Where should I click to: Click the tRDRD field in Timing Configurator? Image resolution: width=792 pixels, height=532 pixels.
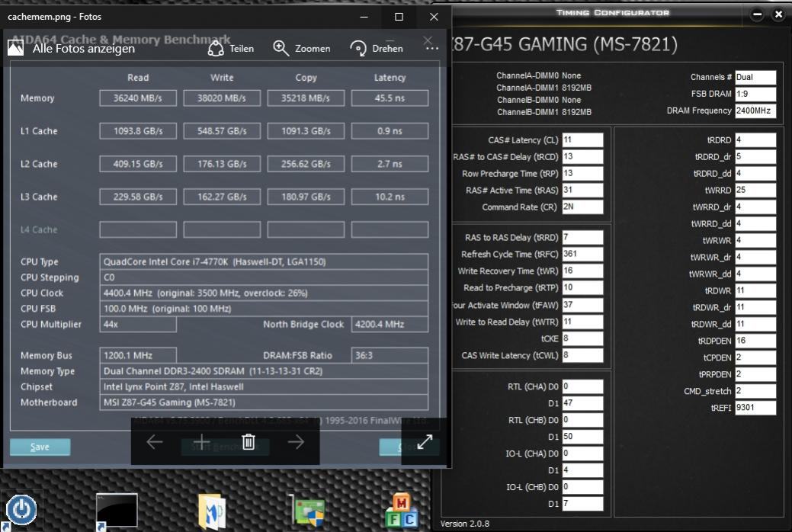click(x=755, y=140)
